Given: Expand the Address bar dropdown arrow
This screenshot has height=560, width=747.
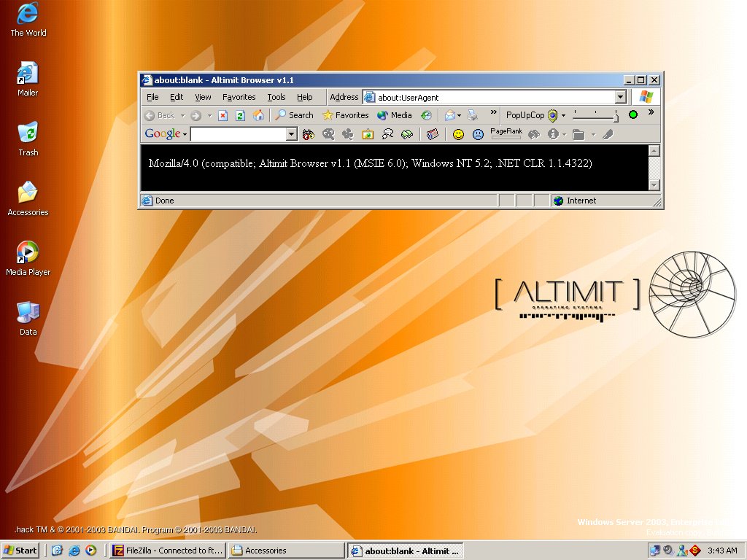Looking at the screenshot, I should pyautogui.click(x=621, y=97).
